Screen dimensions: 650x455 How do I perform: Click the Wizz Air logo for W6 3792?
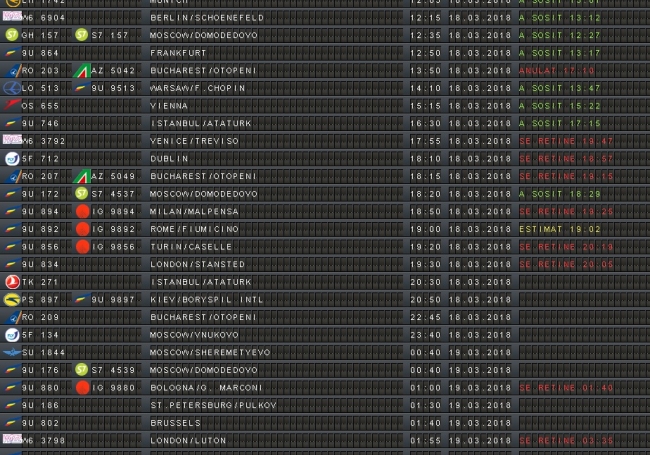coord(12,139)
